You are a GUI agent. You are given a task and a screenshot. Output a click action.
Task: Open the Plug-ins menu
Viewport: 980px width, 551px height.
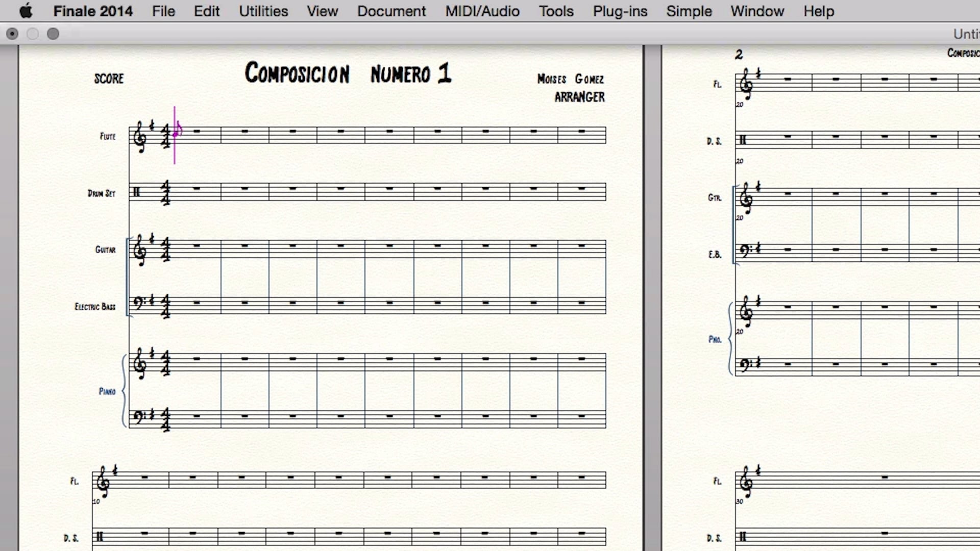620,11
